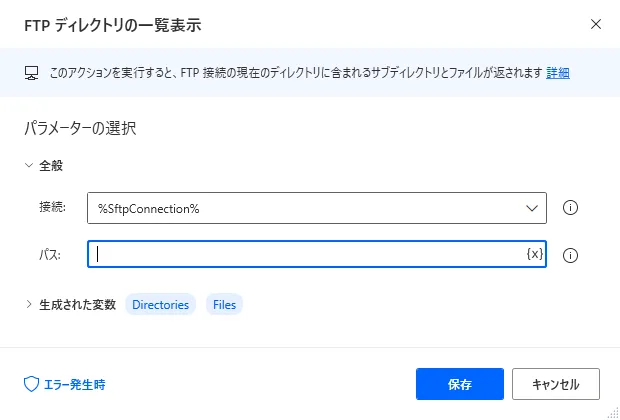
Task: Open エラー発生時 settings
Action: [x=73, y=384]
